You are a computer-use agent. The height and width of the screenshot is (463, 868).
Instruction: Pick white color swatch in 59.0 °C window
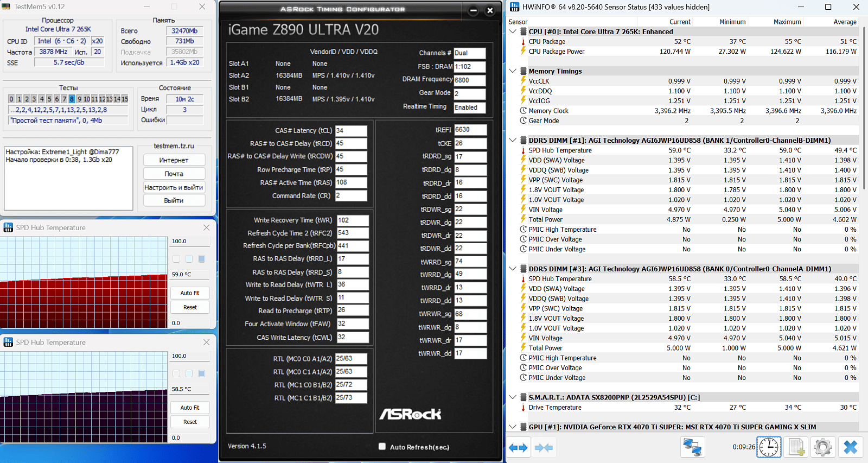pyautogui.click(x=176, y=259)
